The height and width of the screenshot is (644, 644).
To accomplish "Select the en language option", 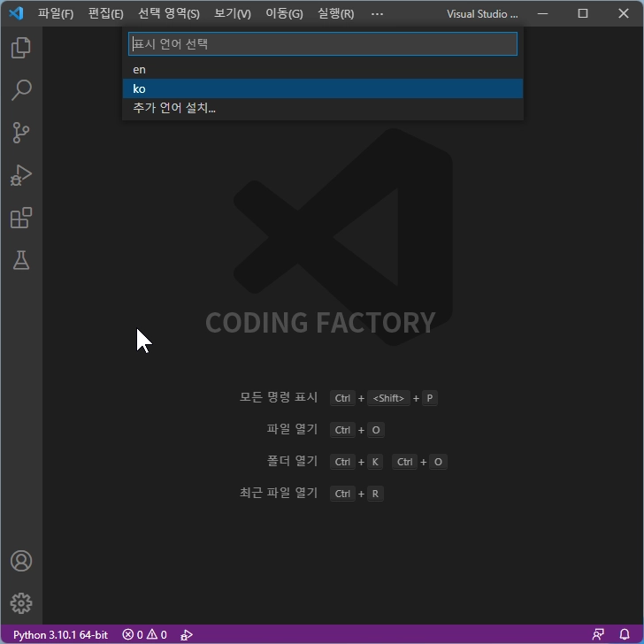I will click(x=323, y=69).
